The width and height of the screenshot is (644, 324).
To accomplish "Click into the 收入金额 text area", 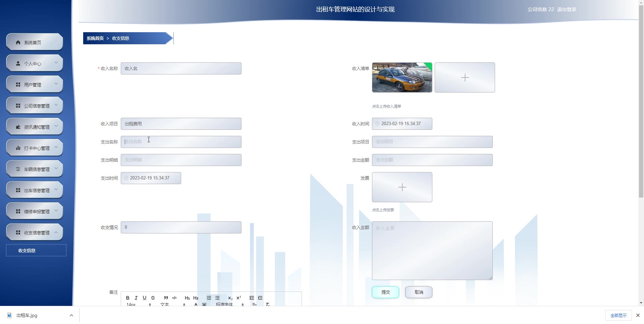I will [432, 251].
